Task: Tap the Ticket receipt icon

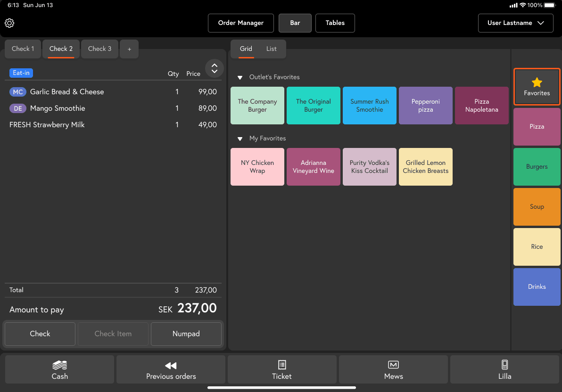Action: point(282,365)
